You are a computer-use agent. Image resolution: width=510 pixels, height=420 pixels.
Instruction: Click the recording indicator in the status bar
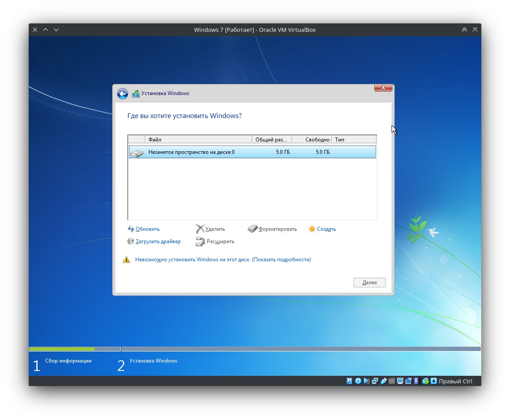pos(408,381)
